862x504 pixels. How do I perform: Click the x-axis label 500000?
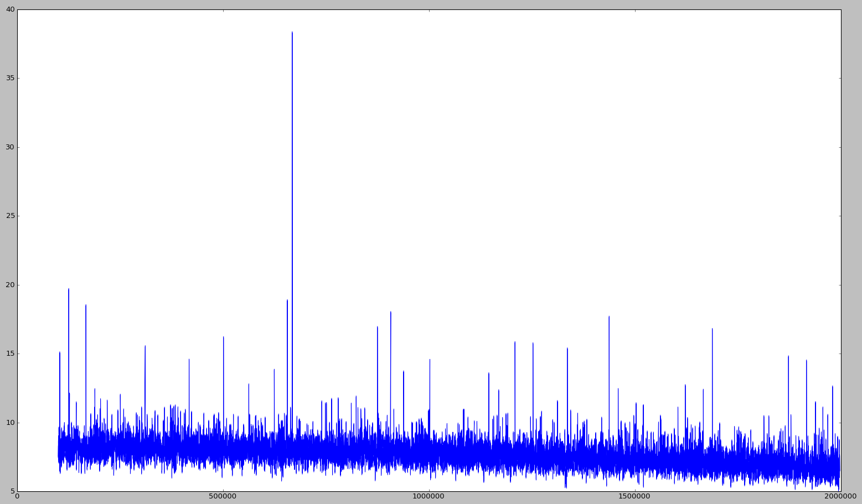pos(223,498)
